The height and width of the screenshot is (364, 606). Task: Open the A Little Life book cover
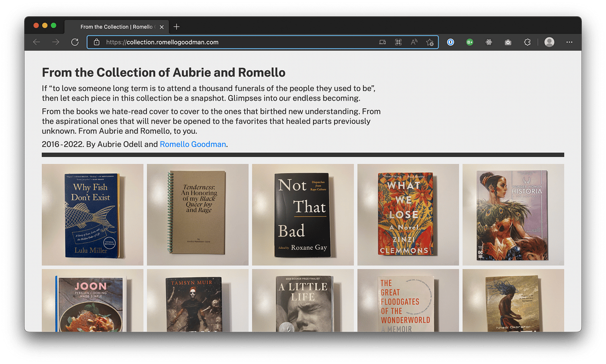tap(303, 300)
